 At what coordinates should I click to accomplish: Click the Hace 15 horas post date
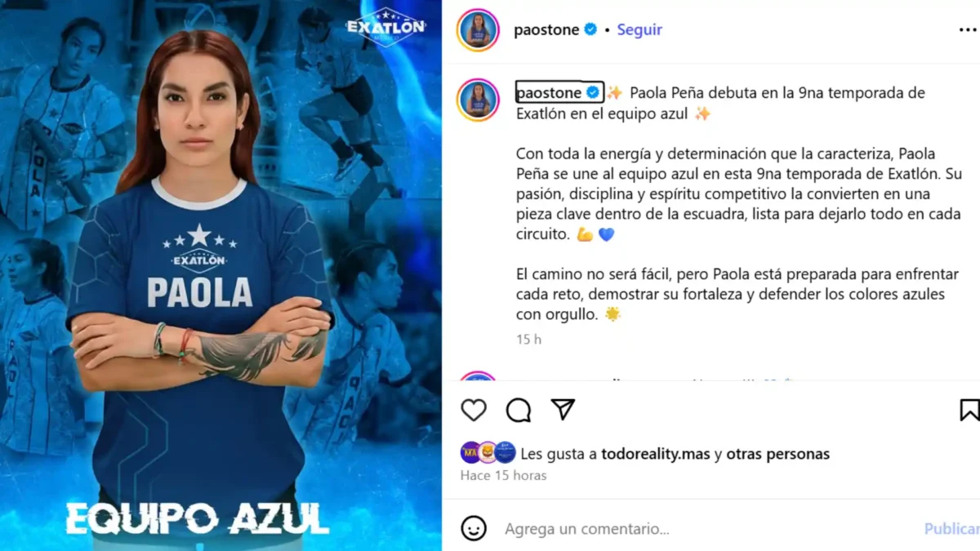pos(503,475)
